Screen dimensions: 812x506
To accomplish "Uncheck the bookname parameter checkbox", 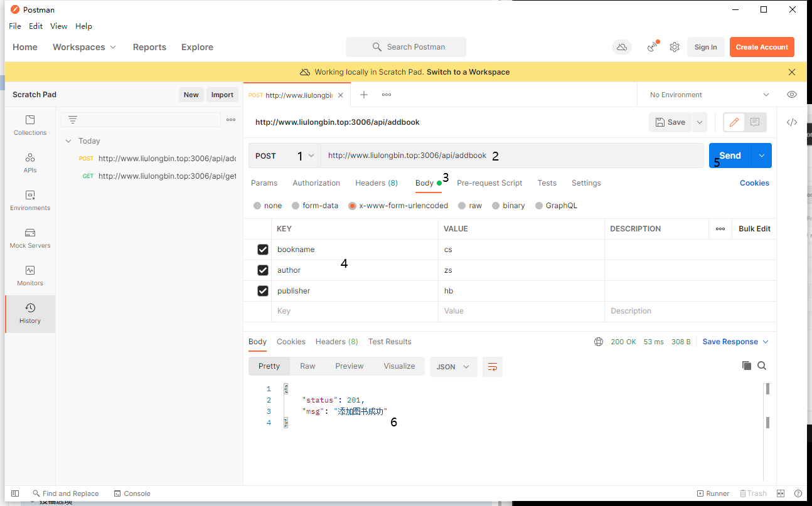I will (263, 250).
